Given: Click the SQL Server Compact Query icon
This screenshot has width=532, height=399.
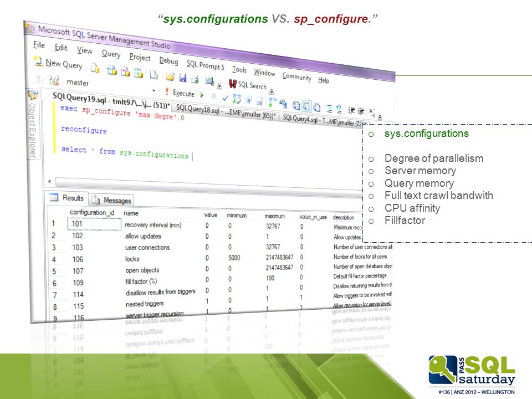Looking at the screenshot, I should 154,74.
